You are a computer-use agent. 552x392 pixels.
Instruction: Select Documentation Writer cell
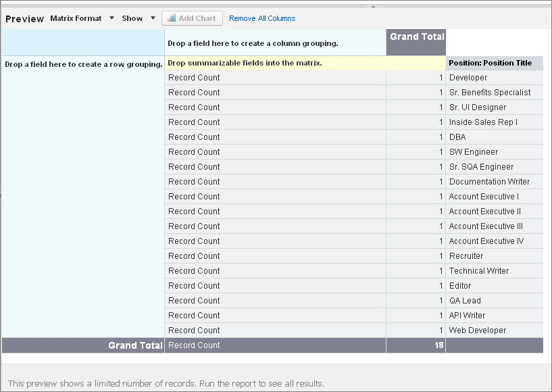click(495, 181)
